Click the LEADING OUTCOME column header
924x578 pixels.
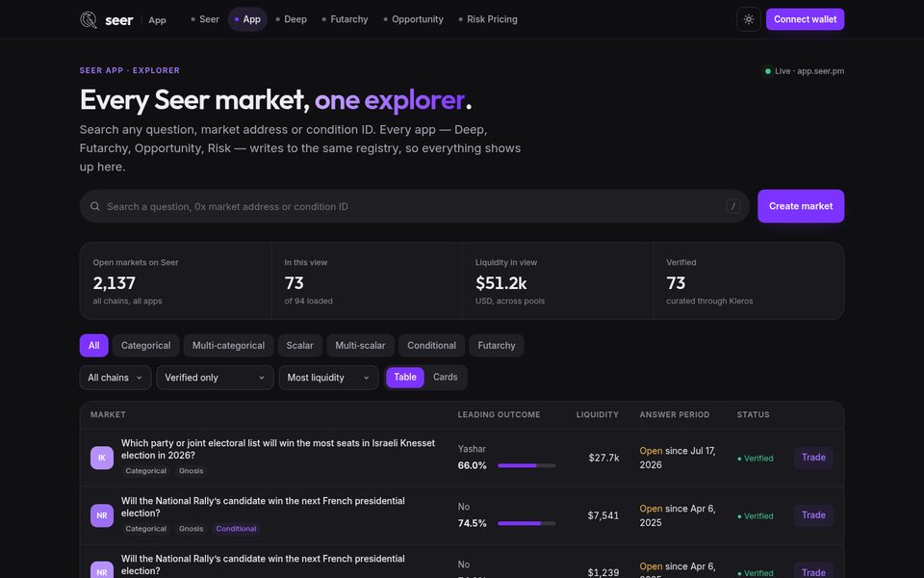click(x=500, y=414)
